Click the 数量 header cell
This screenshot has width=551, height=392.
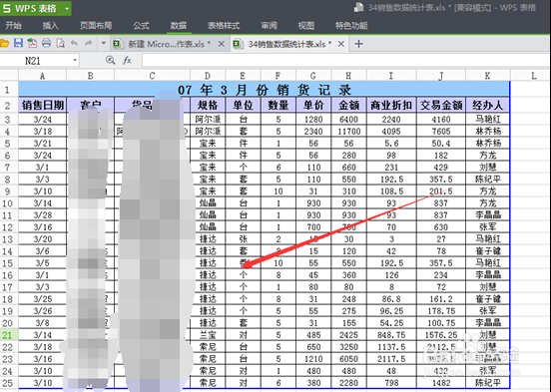277,105
